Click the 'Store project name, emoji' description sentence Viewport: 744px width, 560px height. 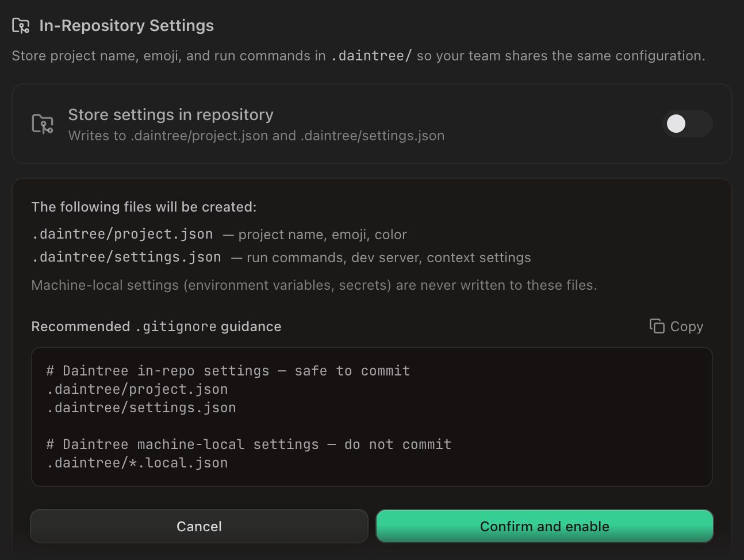358,56
